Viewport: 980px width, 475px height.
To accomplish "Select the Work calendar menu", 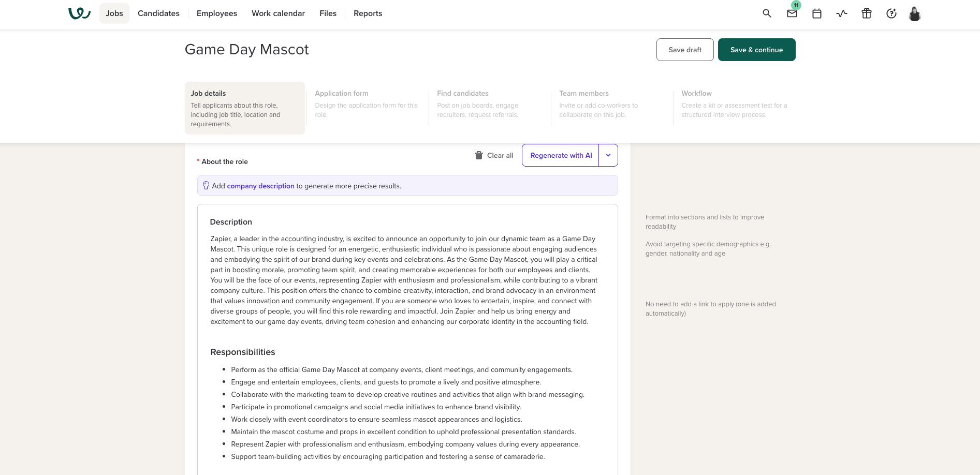I will click(278, 13).
